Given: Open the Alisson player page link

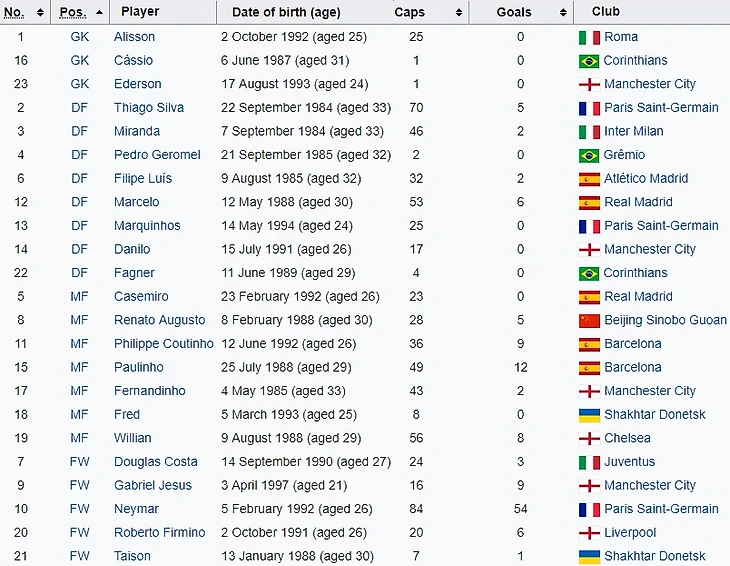Looking at the screenshot, I should point(134,37).
